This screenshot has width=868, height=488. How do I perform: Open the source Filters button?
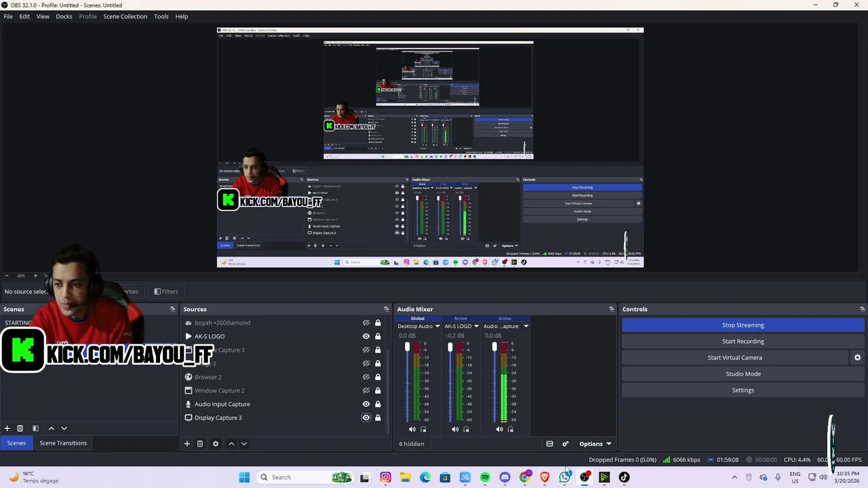click(166, 292)
